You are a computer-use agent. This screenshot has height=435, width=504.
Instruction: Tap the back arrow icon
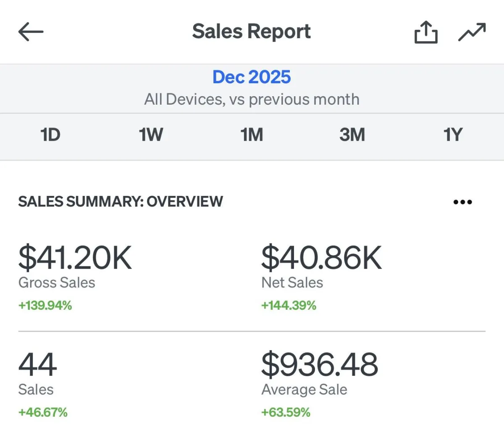[x=31, y=32]
